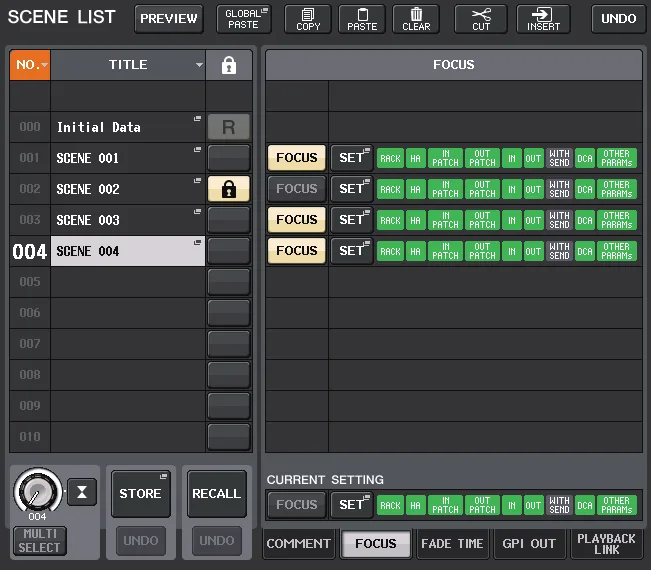Toggle the MULTI SELECT button
The width and height of the screenshot is (651, 570).
(x=39, y=541)
